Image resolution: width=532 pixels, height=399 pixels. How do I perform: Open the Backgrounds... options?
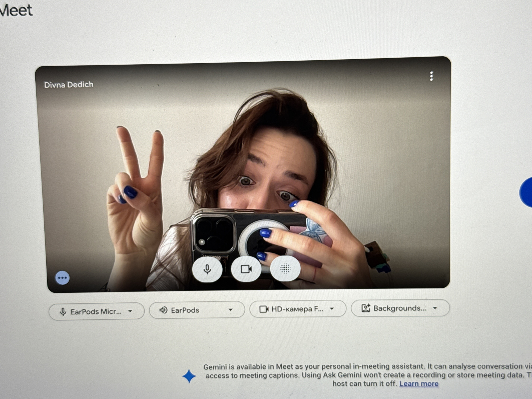400,308
